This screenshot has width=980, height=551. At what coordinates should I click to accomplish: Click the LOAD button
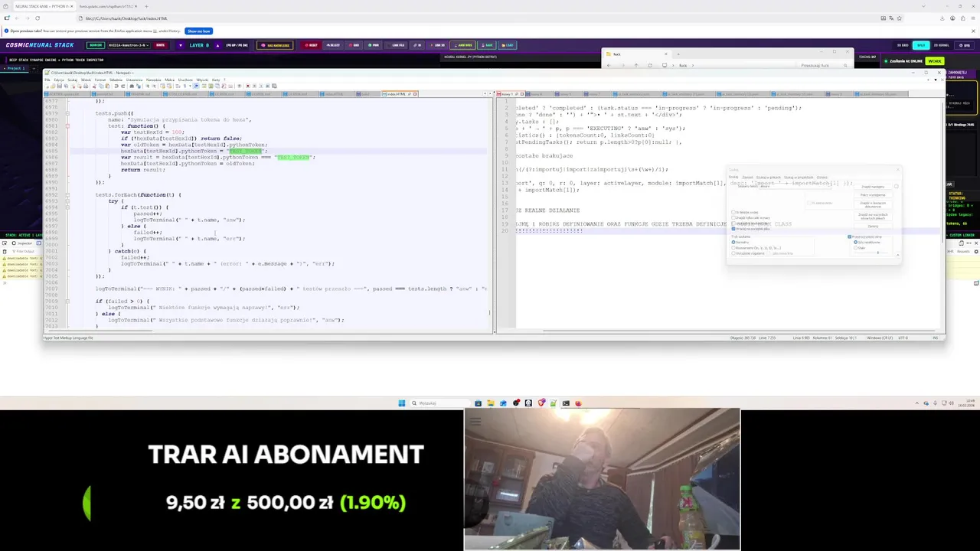tap(507, 45)
